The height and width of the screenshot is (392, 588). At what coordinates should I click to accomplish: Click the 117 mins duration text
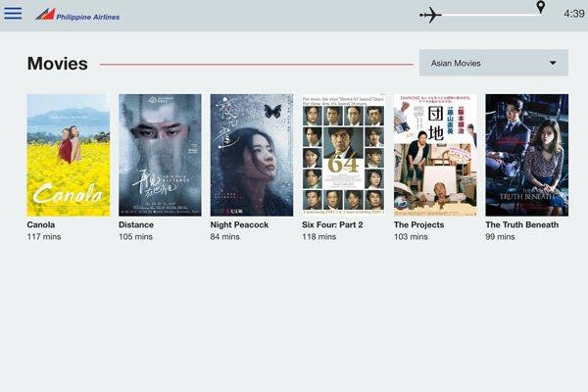click(44, 237)
